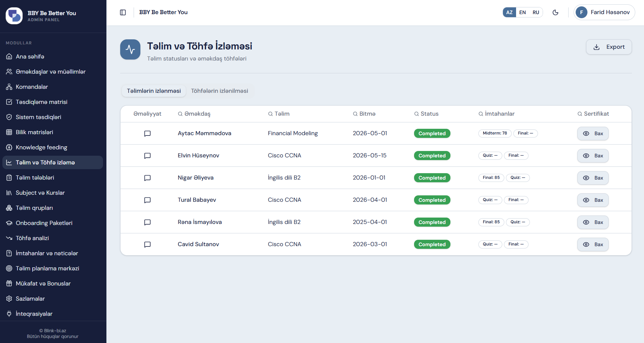Open comment icon for Elvin Hüseynov
Image resolution: width=644 pixels, height=343 pixels.
coord(147,156)
